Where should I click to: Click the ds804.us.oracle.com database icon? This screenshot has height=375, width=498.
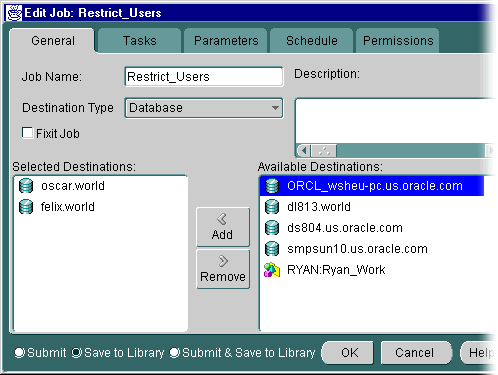point(272,228)
